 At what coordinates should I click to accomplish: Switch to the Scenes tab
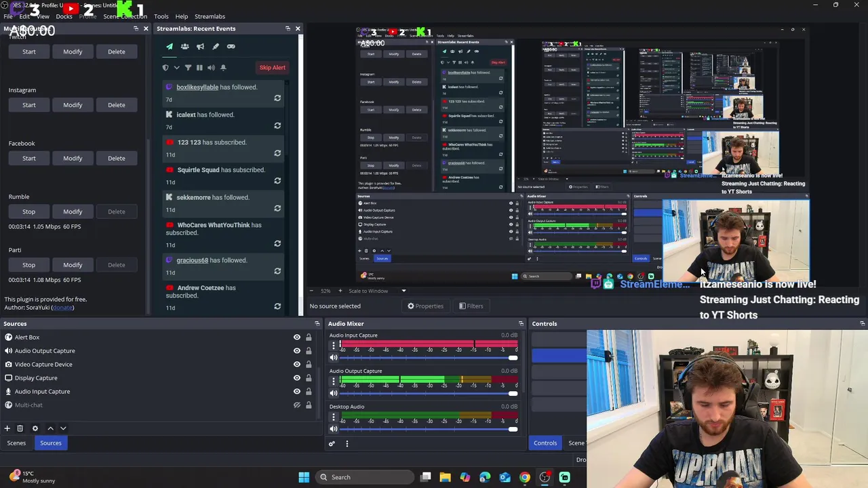click(16, 443)
